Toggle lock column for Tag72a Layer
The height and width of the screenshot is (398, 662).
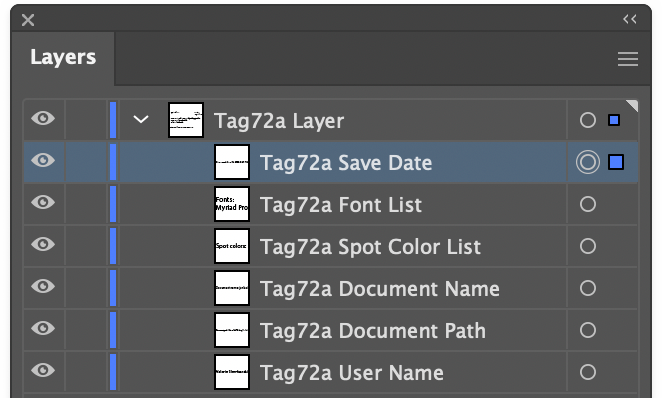[x=86, y=120]
